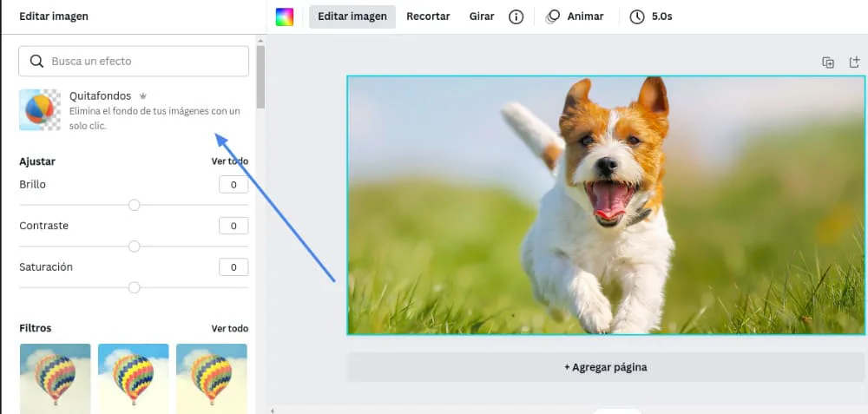Apply the first balloon filter thumbnail
The height and width of the screenshot is (414, 868).
(55, 378)
